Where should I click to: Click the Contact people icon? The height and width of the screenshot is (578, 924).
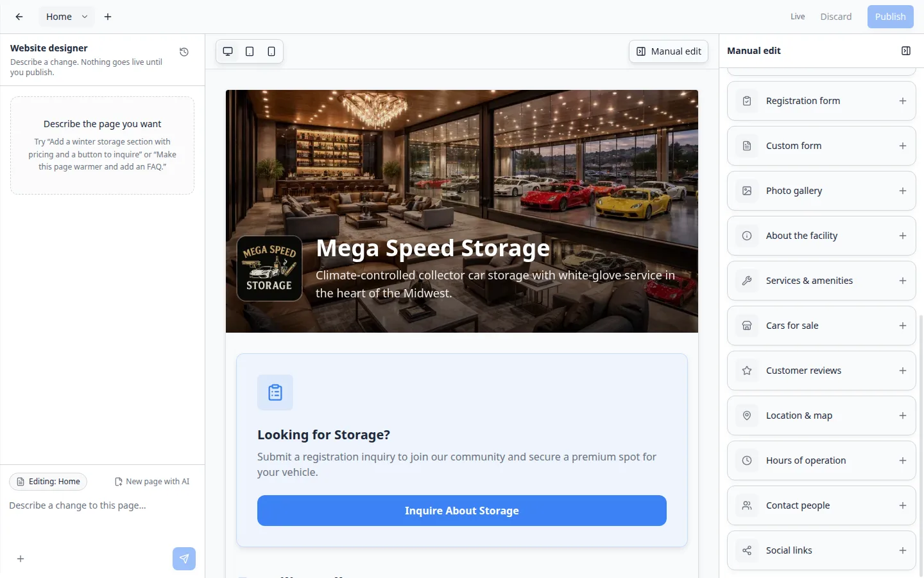(x=747, y=505)
